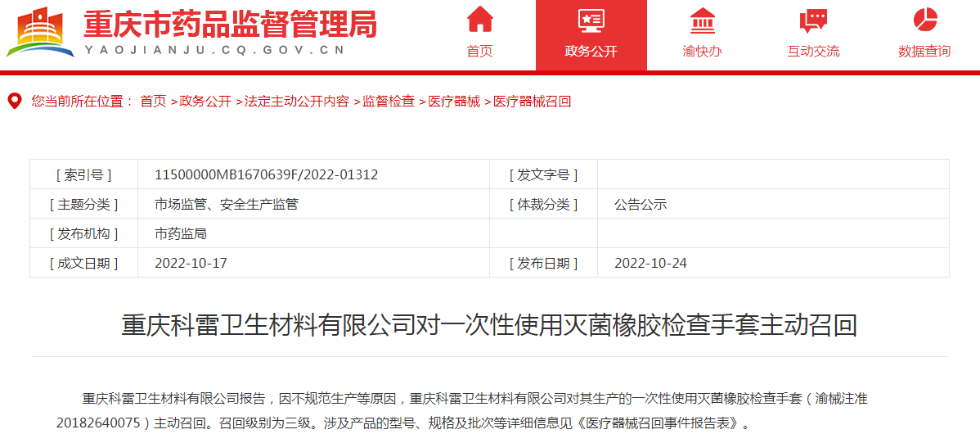Click the site emblem logo

click(40, 33)
